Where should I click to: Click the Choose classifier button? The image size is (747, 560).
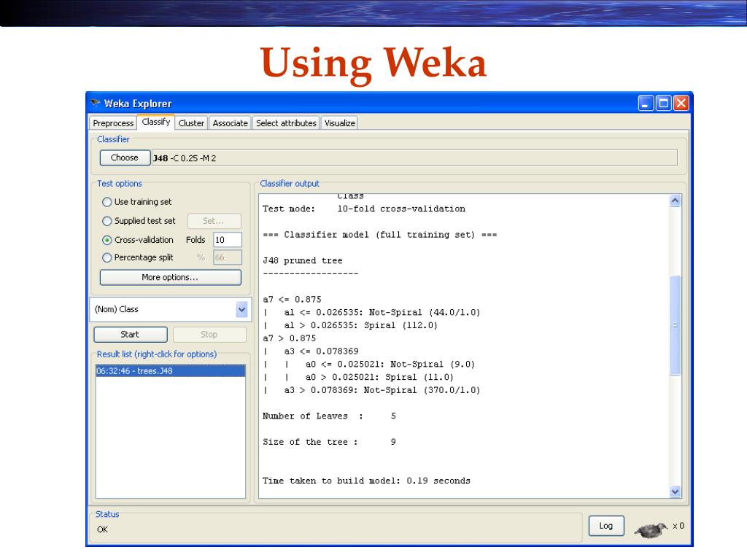(125, 157)
